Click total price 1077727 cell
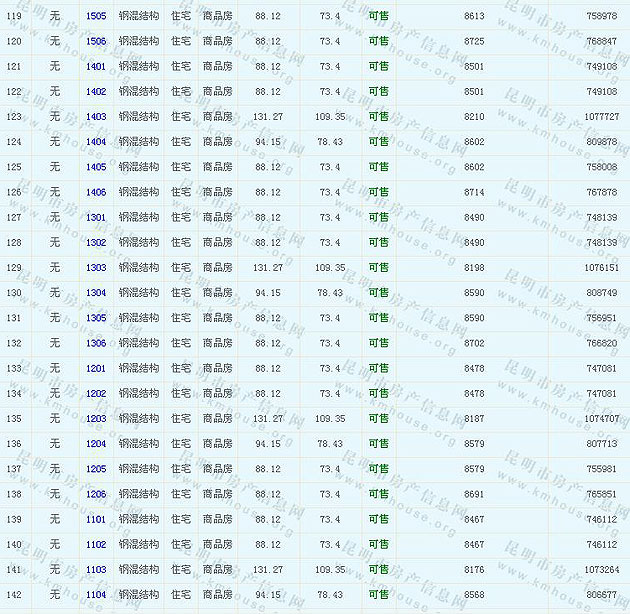 (601, 117)
